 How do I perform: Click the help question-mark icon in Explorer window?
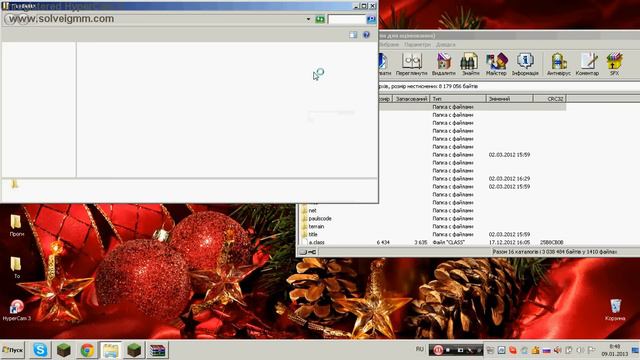click(366, 35)
